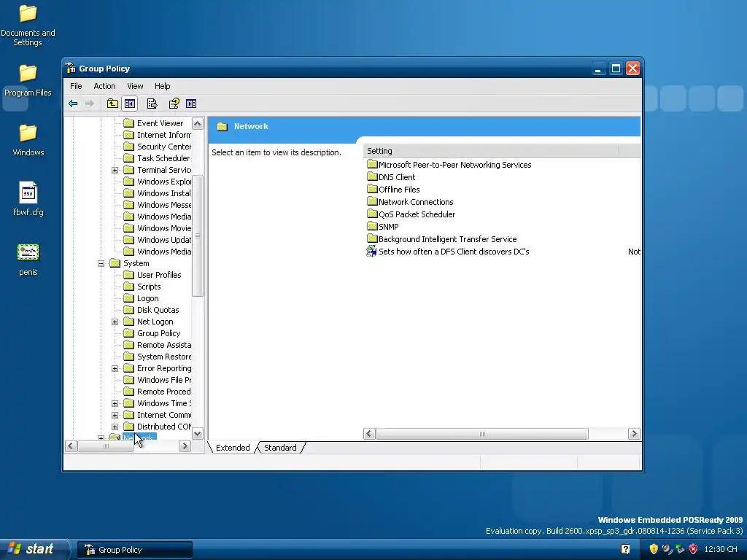Click left arrow of tree horizontal scrollbar
Screen dimensions: 747x560
pos(71,446)
